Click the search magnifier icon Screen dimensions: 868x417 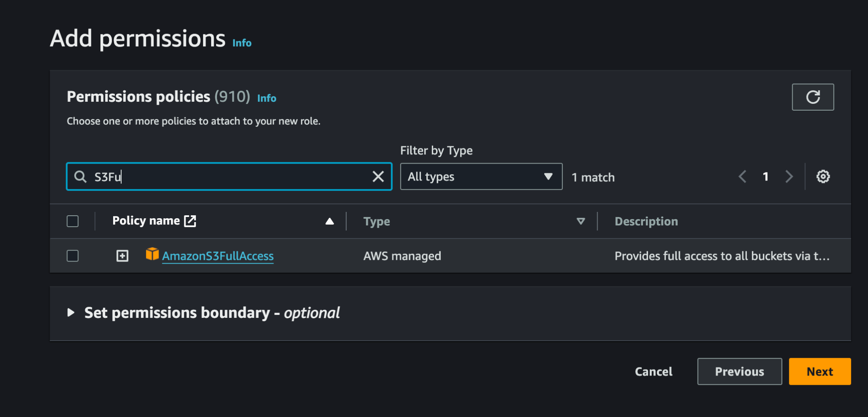pyautogui.click(x=80, y=176)
